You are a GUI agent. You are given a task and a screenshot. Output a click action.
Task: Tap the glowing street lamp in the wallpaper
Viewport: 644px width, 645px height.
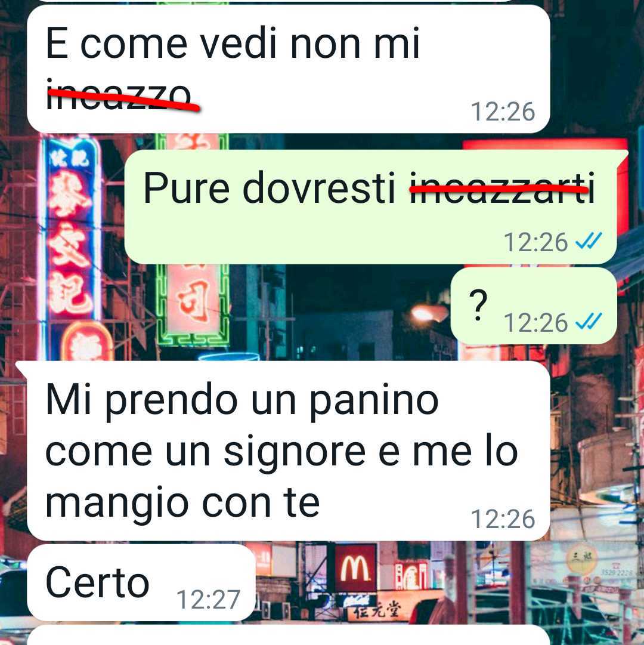click(x=428, y=313)
